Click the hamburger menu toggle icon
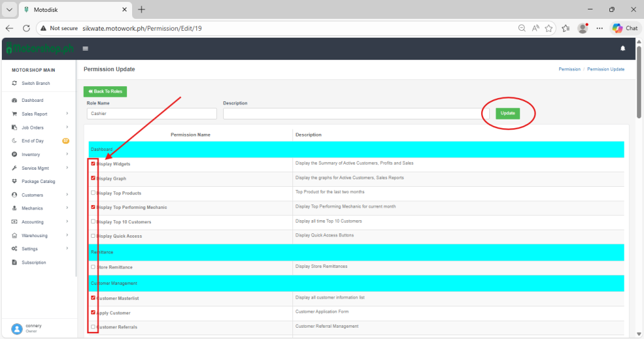 pyautogui.click(x=86, y=48)
